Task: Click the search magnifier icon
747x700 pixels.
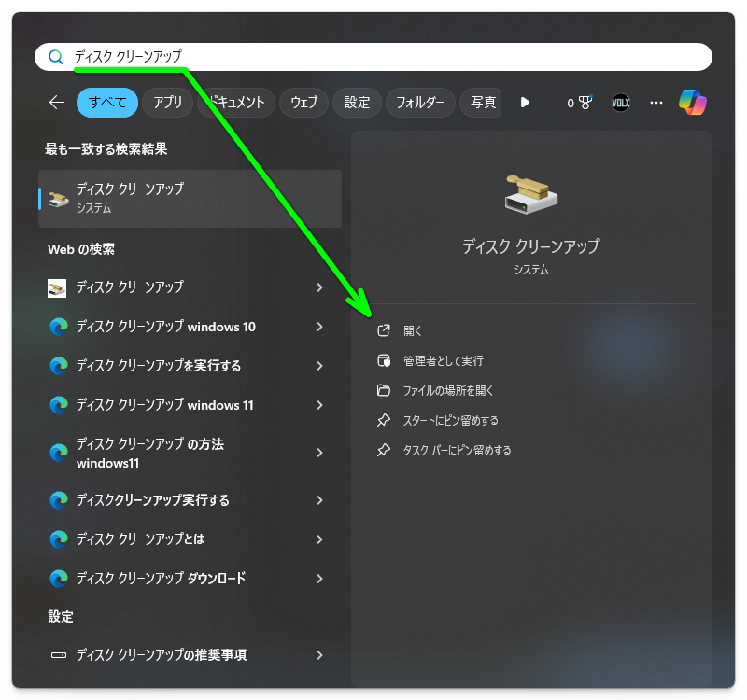Action: coord(56,57)
